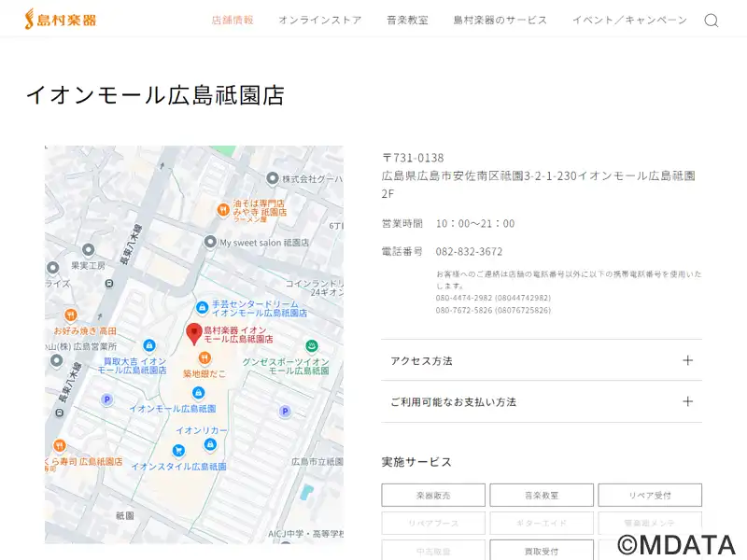
Task: Click 手芸センタードリーム shopping pin
Action: click(x=202, y=308)
